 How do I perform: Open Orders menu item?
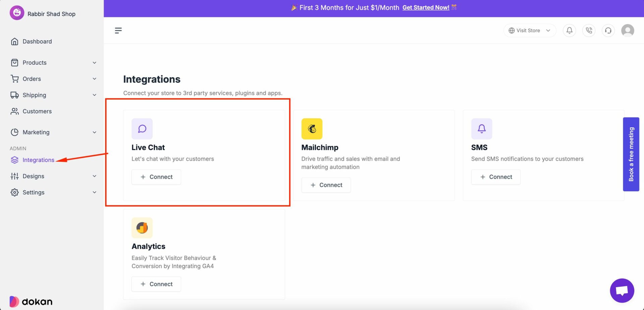[x=32, y=79]
